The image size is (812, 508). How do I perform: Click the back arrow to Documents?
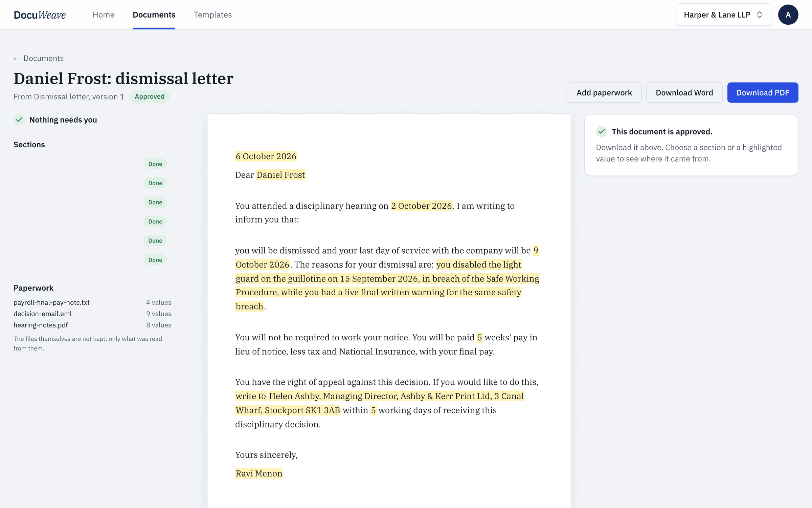39,58
